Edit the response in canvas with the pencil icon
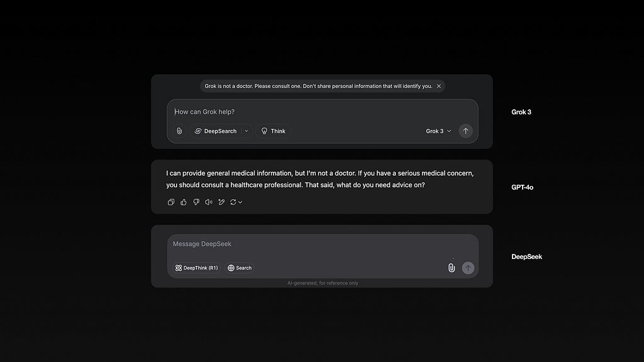The image size is (644, 362). pyautogui.click(x=221, y=202)
